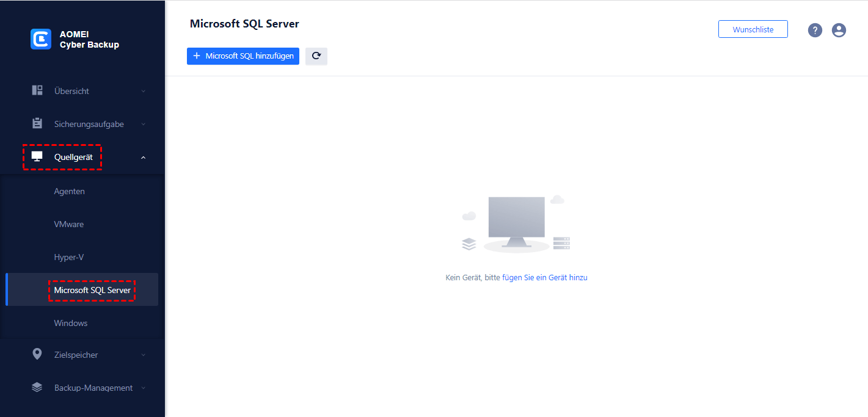
Task: Open help via question mark icon
Action: (x=815, y=30)
